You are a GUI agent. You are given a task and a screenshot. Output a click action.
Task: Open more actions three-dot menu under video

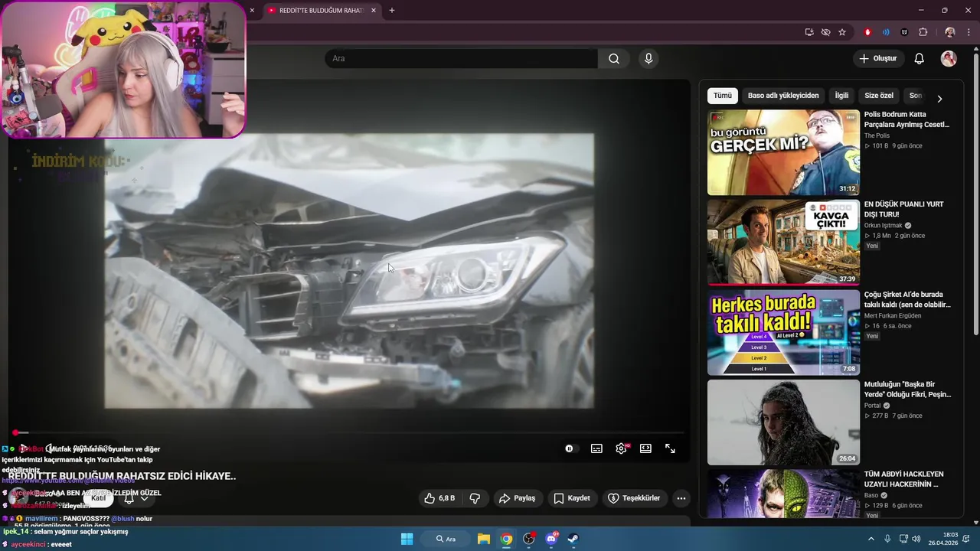681,498
